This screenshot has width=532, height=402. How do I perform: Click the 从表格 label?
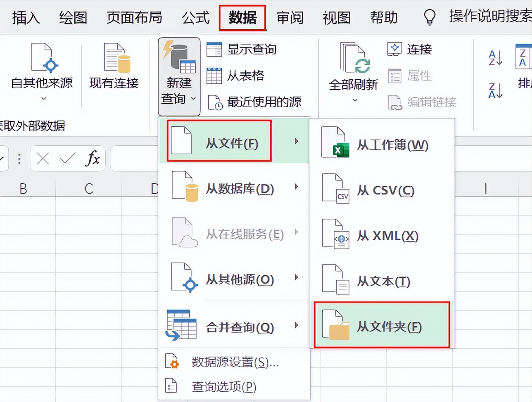point(245,76)
